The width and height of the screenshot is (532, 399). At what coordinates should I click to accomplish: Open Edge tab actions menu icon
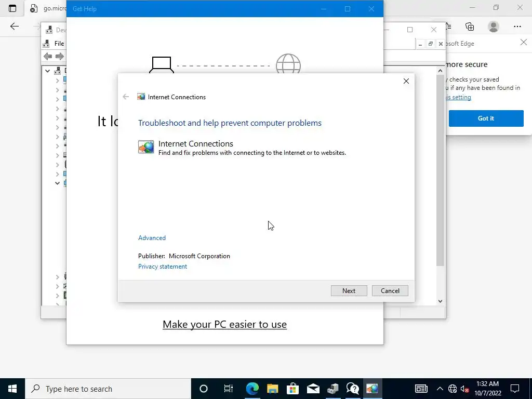12,8
